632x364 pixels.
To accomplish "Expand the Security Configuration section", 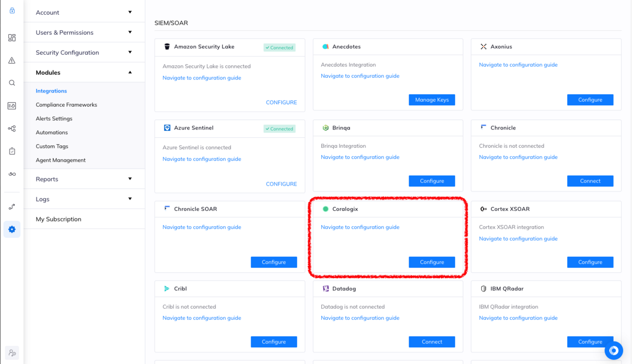I will point(84,52).
